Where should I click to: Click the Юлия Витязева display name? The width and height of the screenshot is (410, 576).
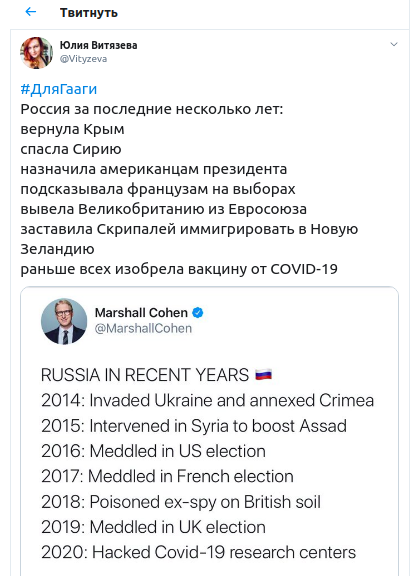pos(98,45)
